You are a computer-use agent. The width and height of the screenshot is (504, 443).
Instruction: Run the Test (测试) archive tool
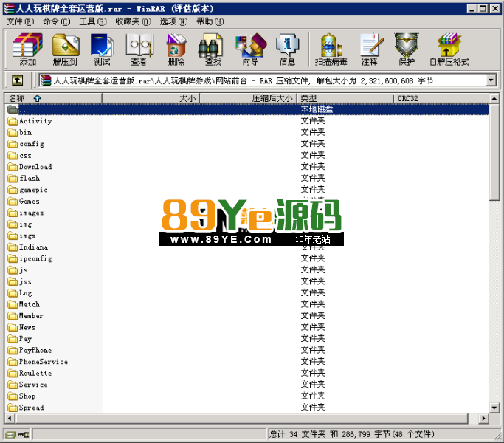point(103,49)
